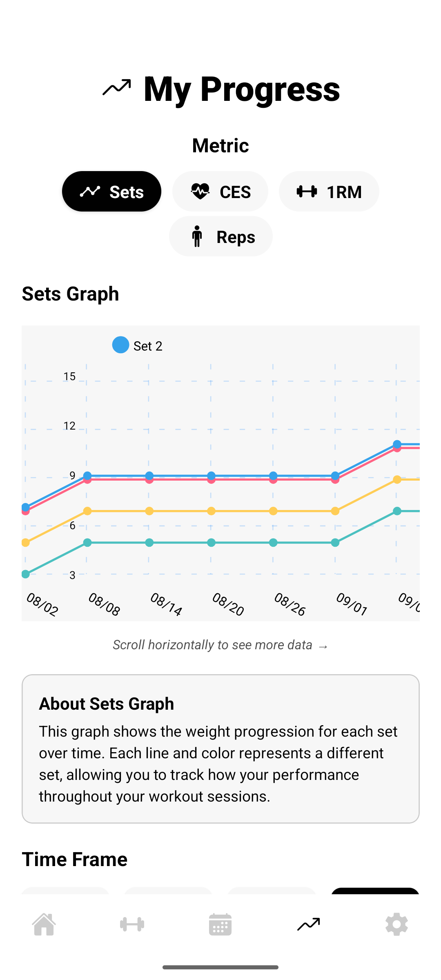Tap the Set 2 legend label
The image size is (441, 980).
pos(148,346)
